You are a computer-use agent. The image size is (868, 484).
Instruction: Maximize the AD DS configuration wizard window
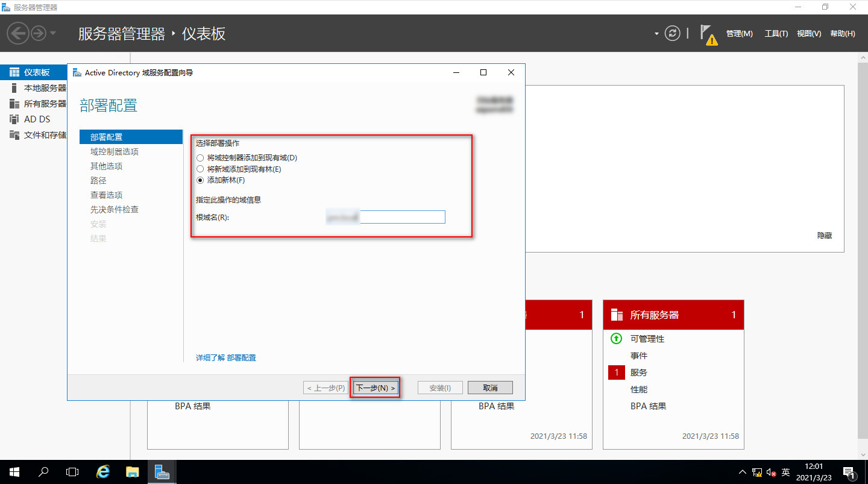pyautogui.click(x=483, y=72)
